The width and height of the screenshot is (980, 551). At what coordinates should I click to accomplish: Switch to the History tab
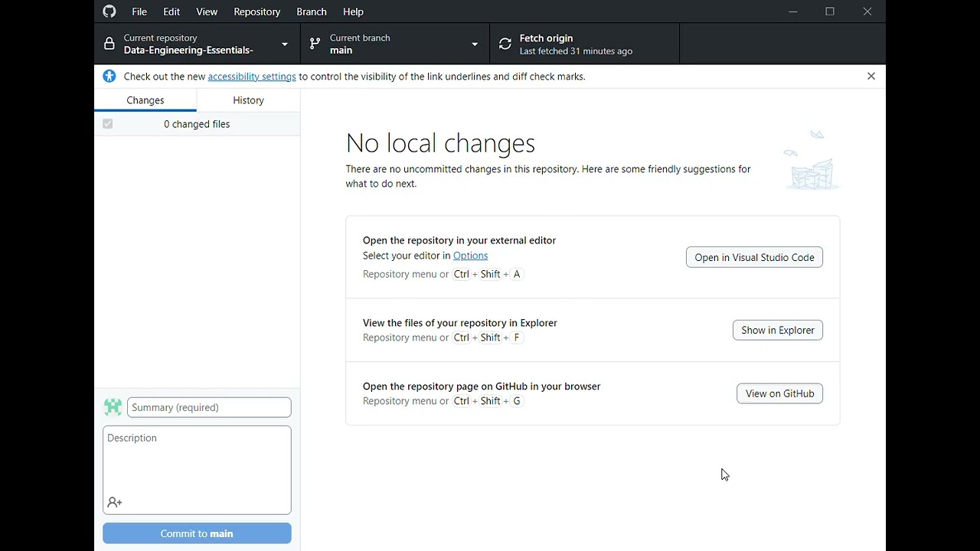[x=248, y=100]
